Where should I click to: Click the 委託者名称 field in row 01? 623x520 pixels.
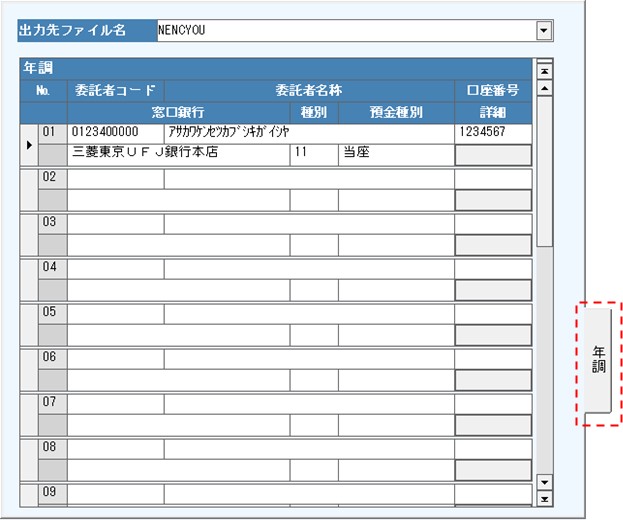click(309, 132)
